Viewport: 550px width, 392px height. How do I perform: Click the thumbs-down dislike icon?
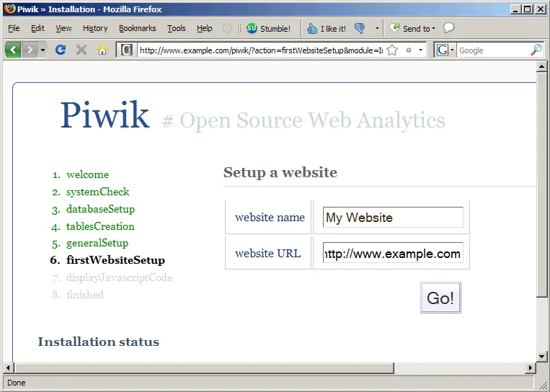click(360, 28)
